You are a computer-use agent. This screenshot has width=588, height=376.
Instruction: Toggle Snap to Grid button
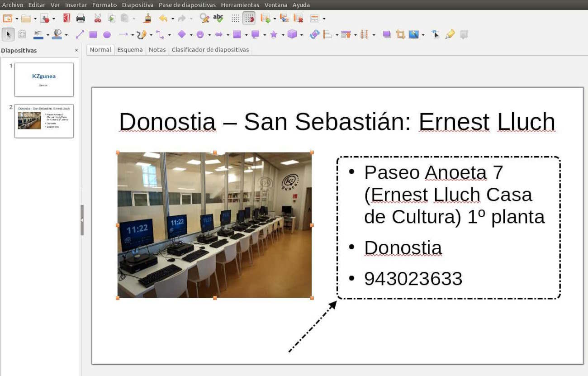pos(249,18)
